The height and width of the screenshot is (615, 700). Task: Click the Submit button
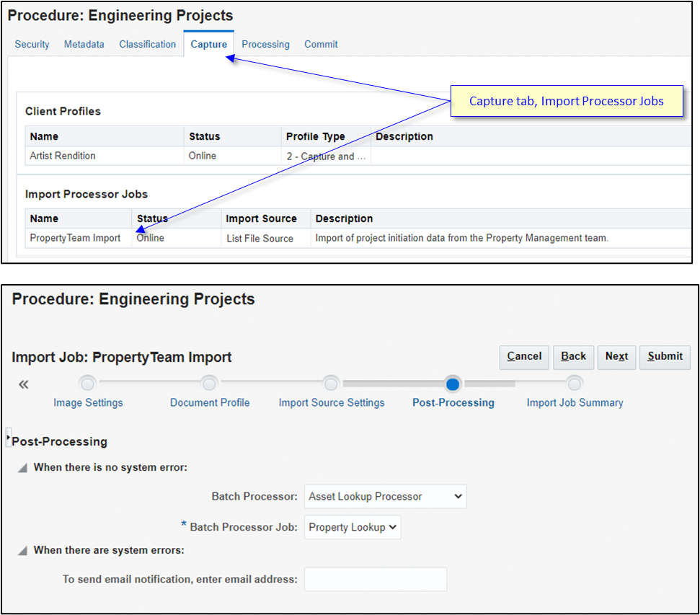pyautogui.click(x=664, y=357)
